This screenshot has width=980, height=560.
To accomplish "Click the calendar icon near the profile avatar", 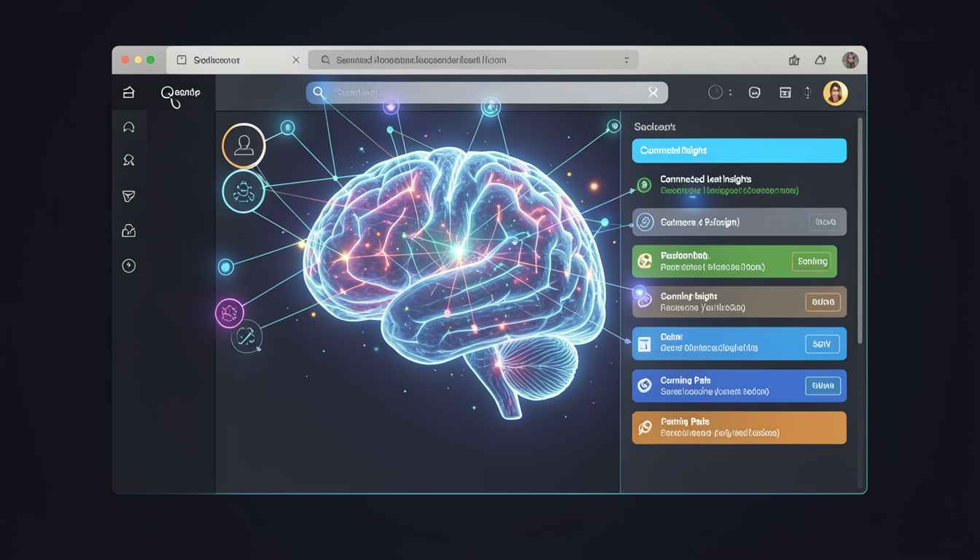I will pos(785,93).
